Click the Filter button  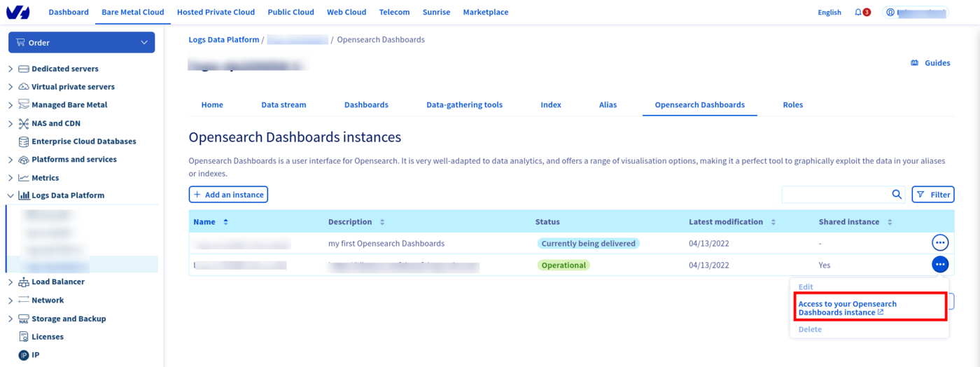point(933,195)
